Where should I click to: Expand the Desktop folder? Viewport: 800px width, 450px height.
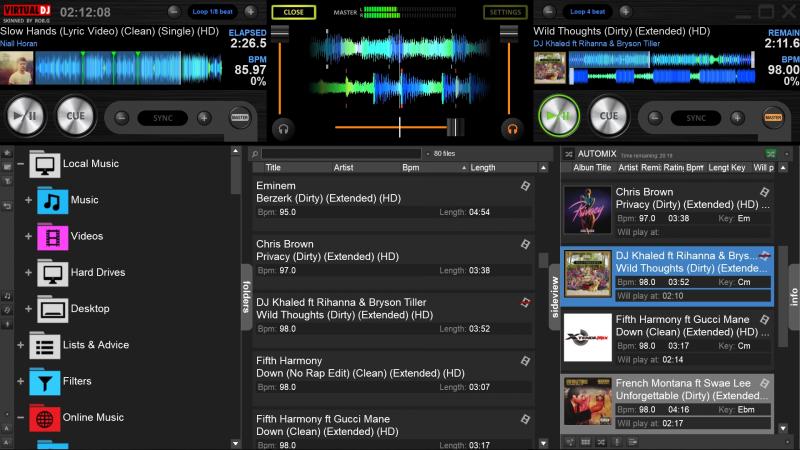point(29,309)
